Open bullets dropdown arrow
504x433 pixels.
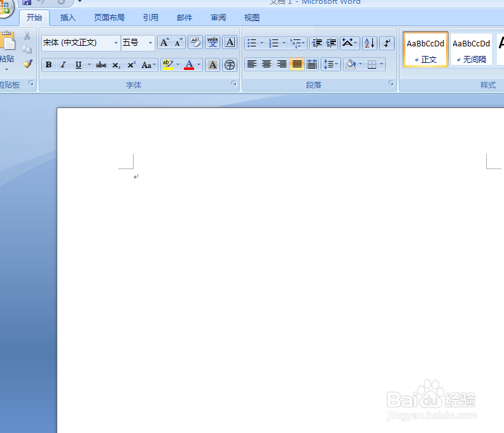click(262, 43)
